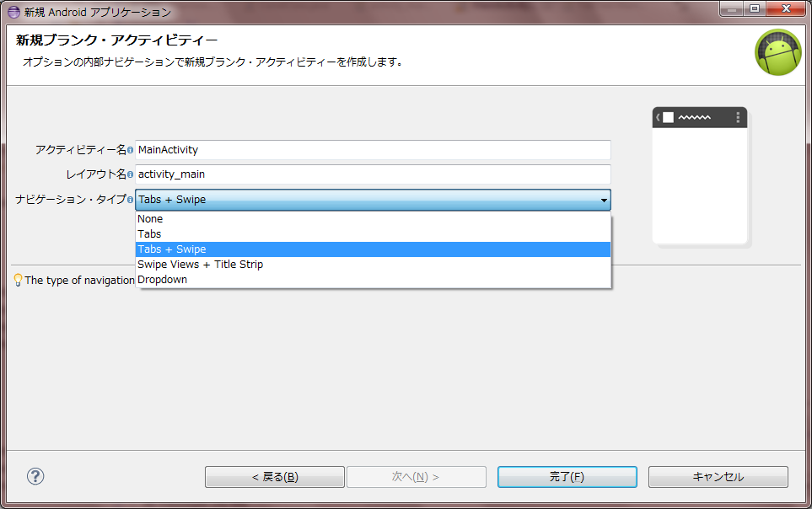The image size is (812, 509).
Task: Select Tabs navigation option
Action: point(373,234)
